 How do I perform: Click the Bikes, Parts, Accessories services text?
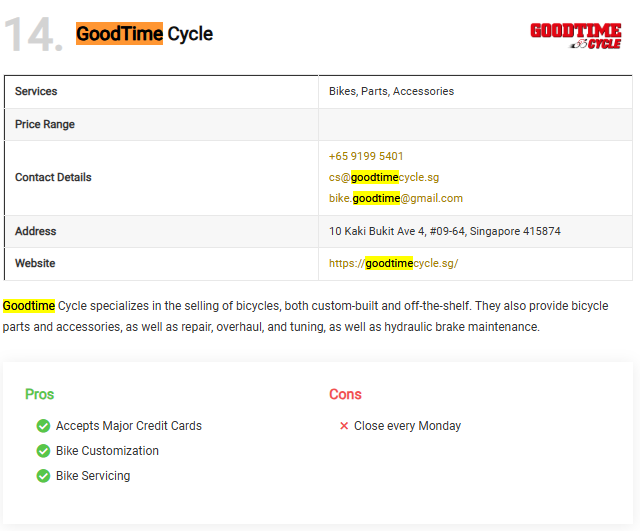pos(391,91)
